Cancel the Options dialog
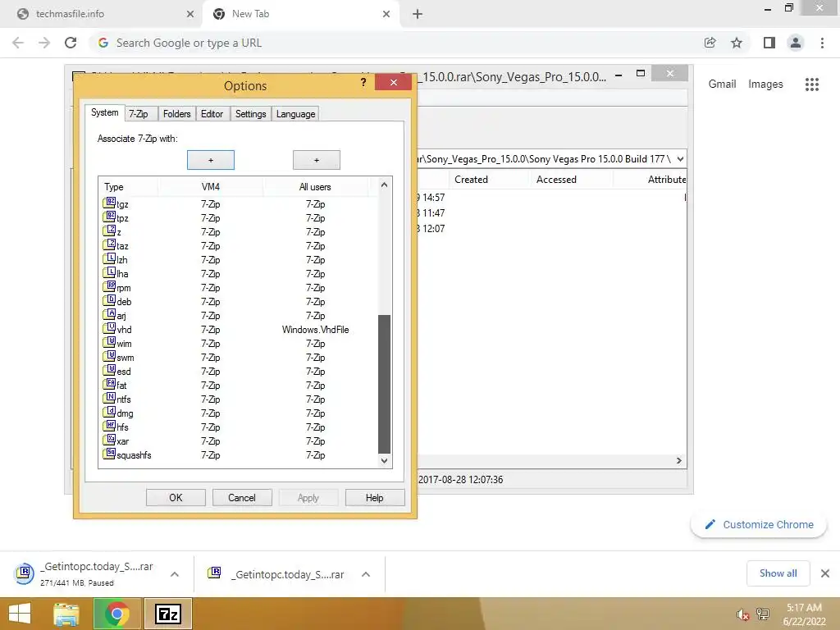The height and width of the screenshot is (630, 840). (242, 498)
